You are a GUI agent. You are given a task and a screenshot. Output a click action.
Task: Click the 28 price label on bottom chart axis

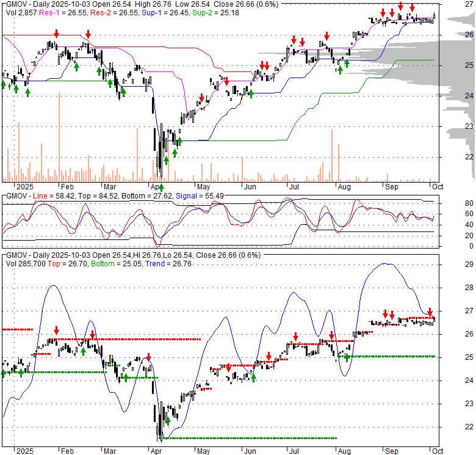(469, 287)
